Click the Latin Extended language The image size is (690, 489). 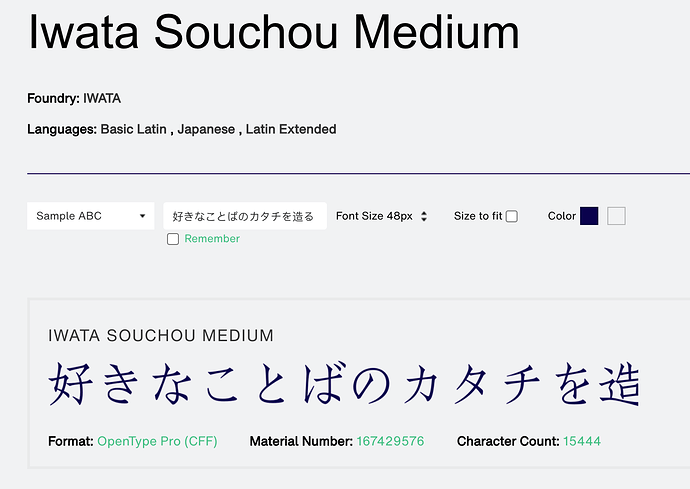tap(291, 129)
